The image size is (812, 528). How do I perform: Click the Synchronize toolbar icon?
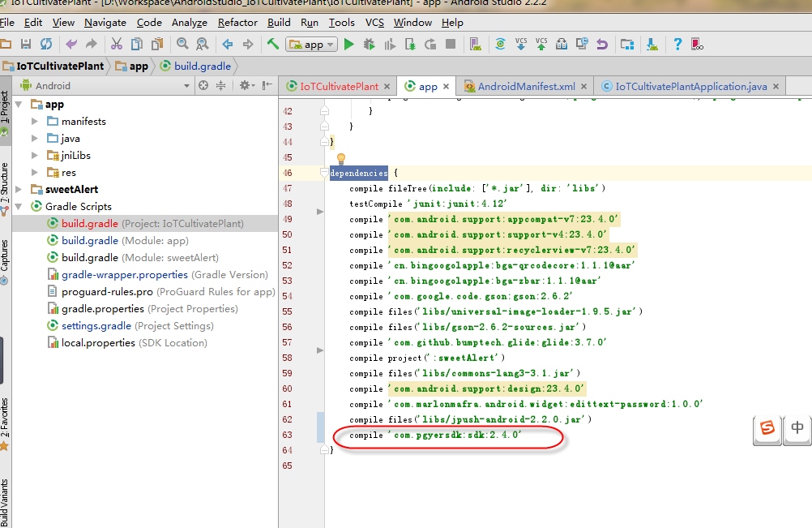click(46, 45)
